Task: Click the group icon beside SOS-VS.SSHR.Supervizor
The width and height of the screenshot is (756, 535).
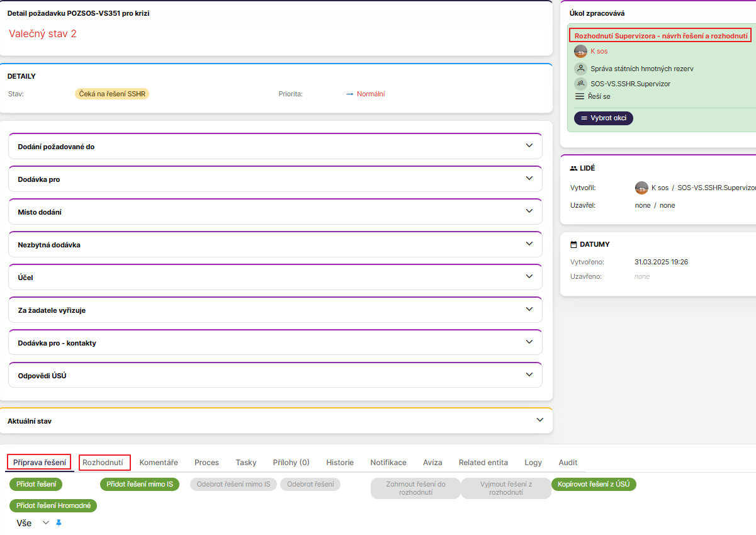Action: [x=580, y=84]
